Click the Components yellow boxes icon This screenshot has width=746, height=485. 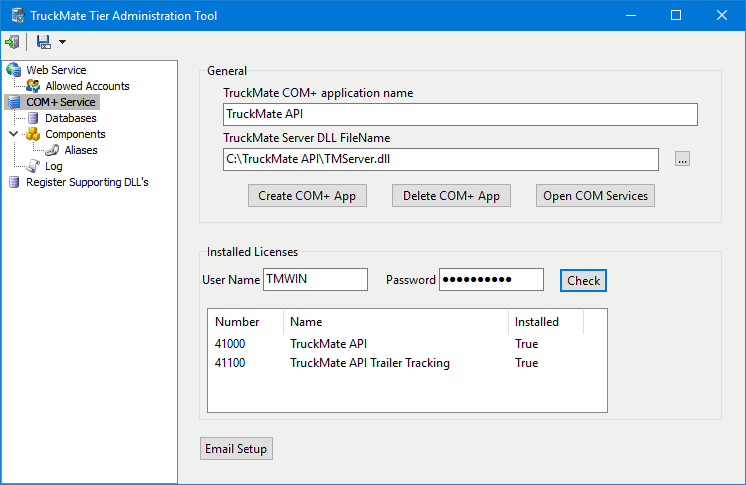click(x=33, y=134)
